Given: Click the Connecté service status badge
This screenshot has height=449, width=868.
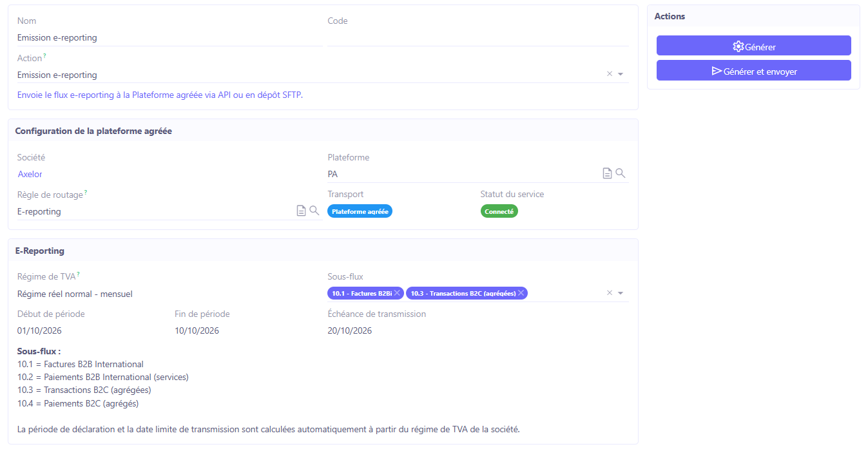Looking at the screenshot, I should (499, 211).
